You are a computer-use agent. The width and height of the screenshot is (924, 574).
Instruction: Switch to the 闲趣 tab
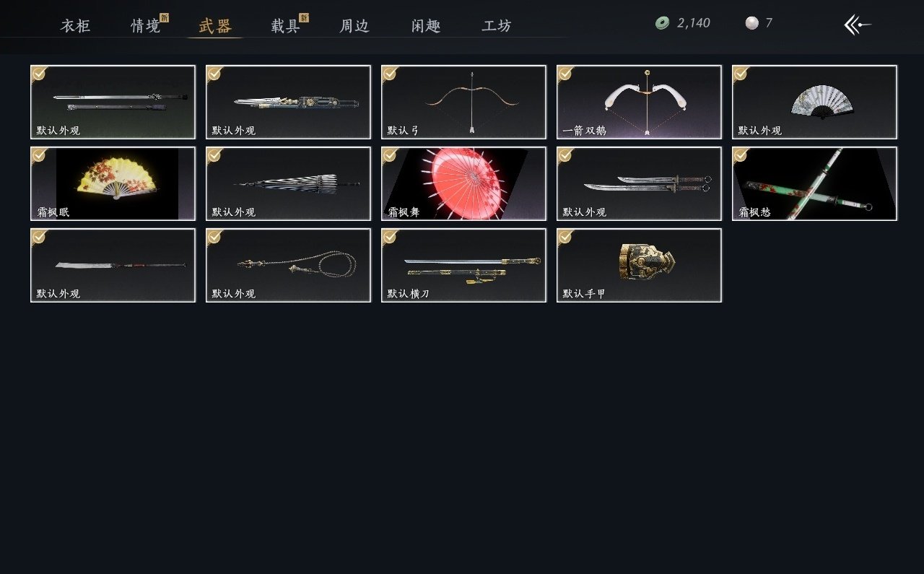tap(426, 26)
